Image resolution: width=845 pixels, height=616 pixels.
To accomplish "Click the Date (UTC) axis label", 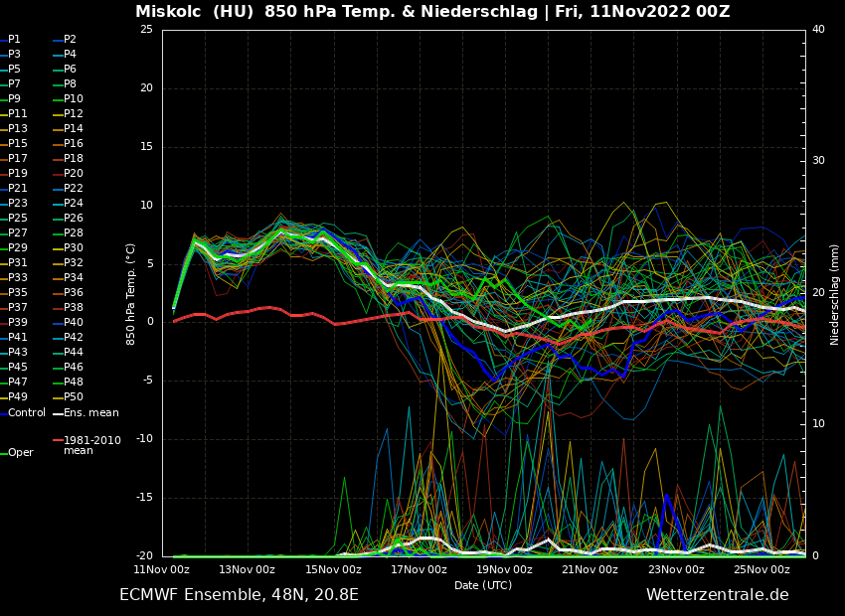I will click(x=483, y=585).
